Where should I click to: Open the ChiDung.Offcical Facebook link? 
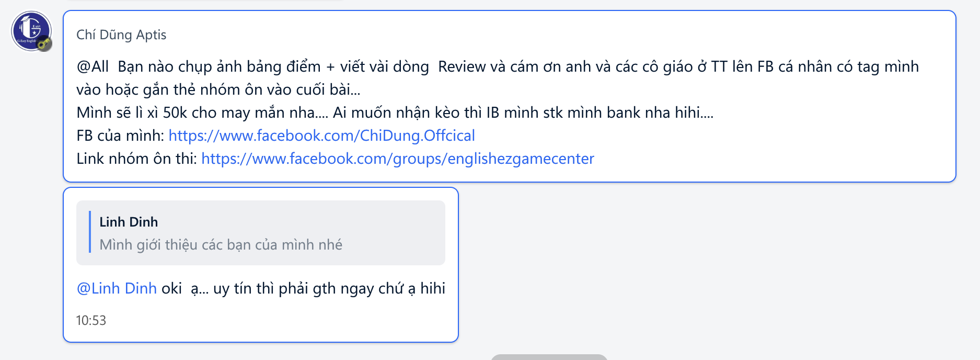pyautogui.click(x=321, y=136)
